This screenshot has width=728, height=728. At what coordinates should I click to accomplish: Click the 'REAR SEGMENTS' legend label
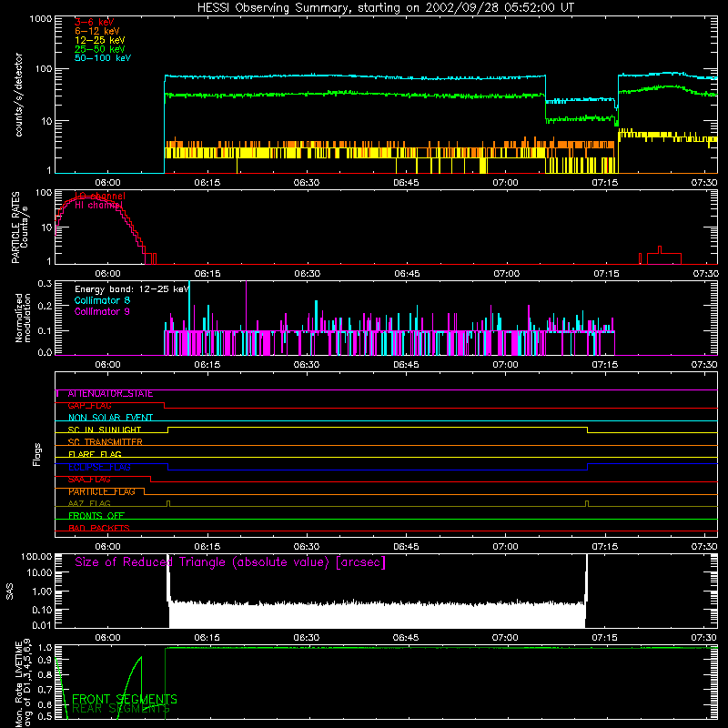click(121, 709)
